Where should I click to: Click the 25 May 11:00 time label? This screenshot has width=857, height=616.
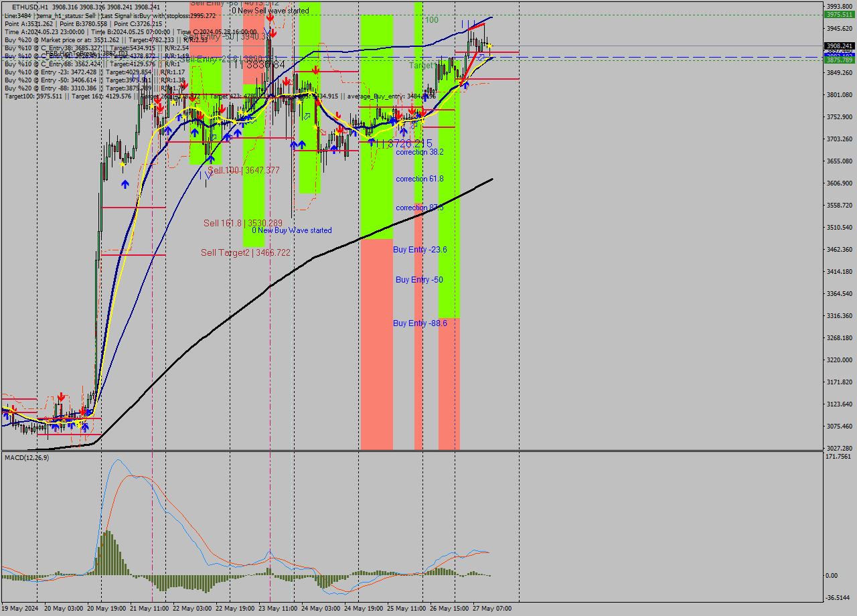coord(406,609)
